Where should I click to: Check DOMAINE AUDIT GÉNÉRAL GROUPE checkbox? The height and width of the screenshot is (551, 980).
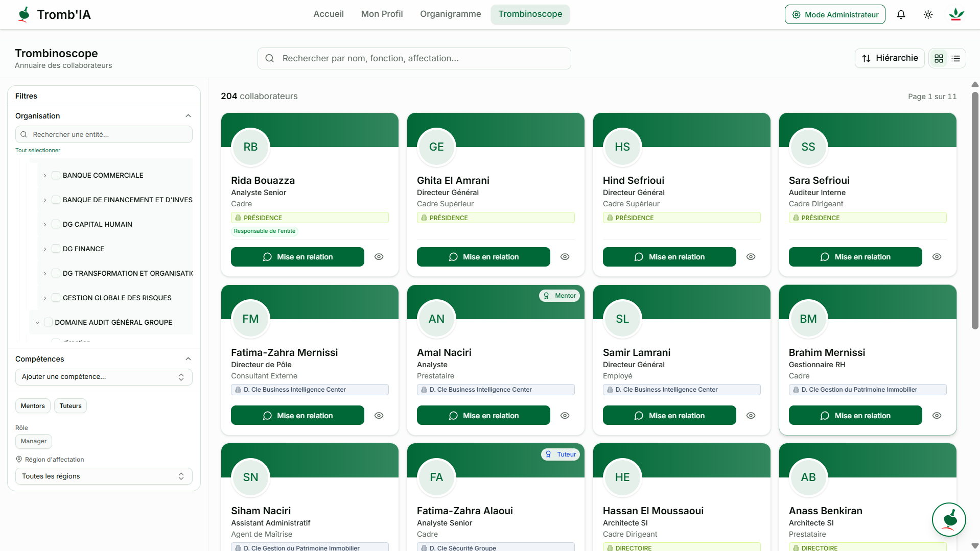pyautogui.click(x=49, y=323)
